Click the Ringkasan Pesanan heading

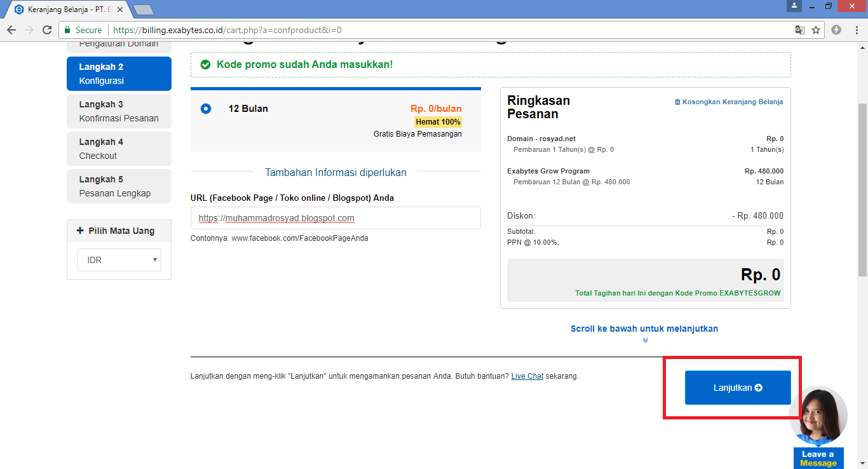[x=538, y=107]
